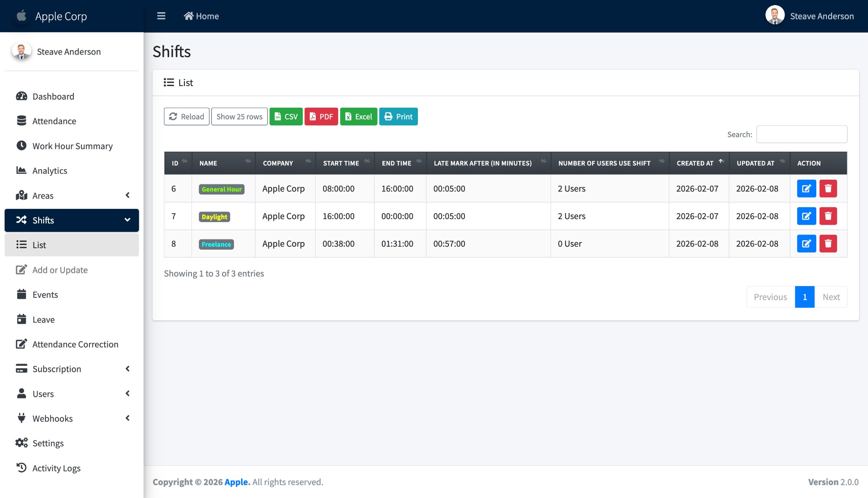Export table as PDF
This screenshot has width=868, height=498.
click(x=321, y=117)
